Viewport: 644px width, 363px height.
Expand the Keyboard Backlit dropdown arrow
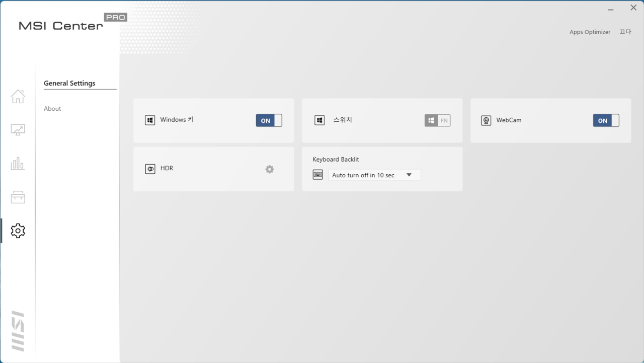coord(409,175)
